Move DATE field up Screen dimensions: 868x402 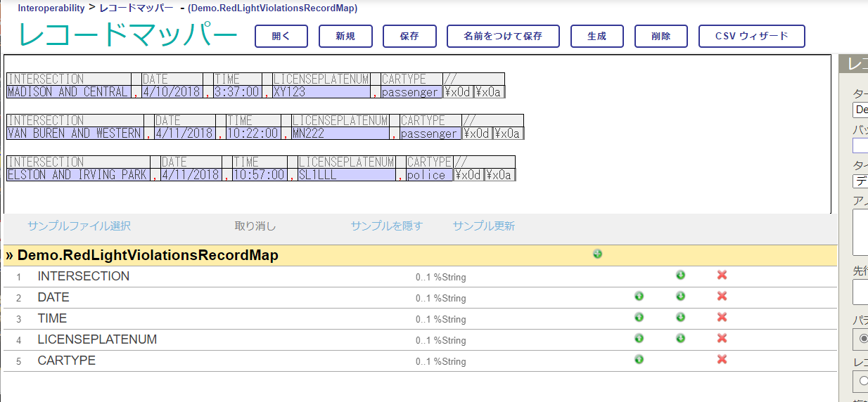click(x=639, y=297)
